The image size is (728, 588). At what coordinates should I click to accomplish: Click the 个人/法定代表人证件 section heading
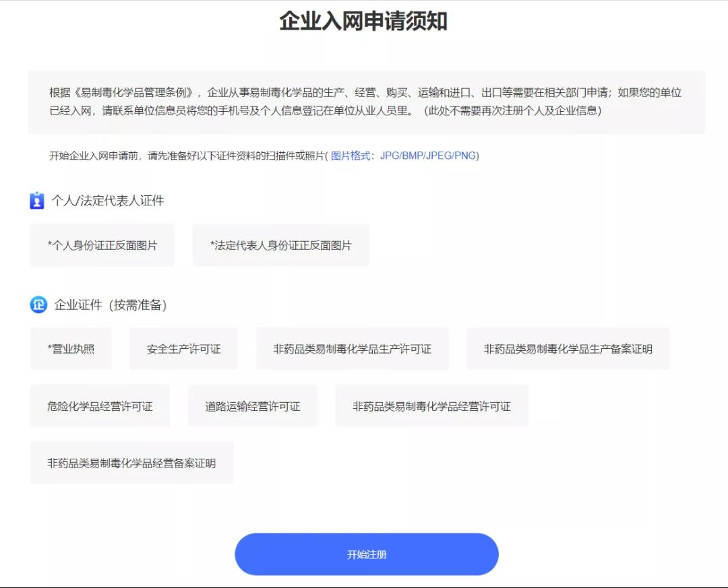[108, 201]
